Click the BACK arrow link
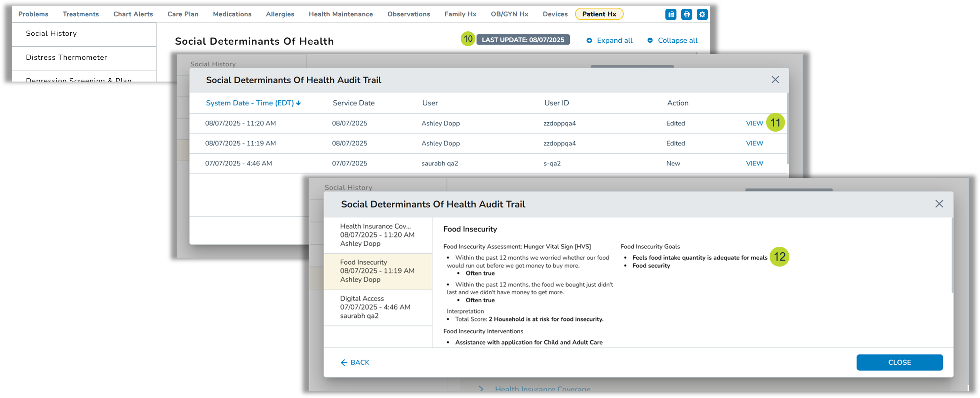The image size is (980, 398). point(355,362)
